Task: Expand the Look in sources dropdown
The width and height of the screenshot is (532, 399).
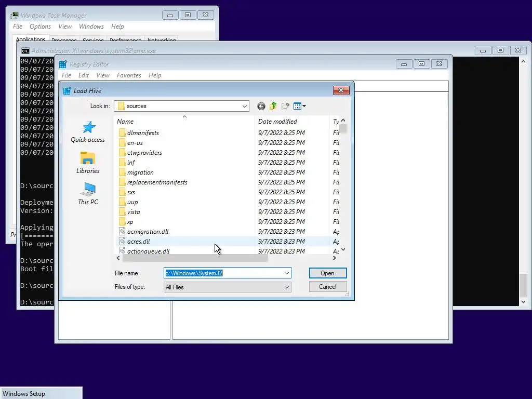Action: pyautogui.click(x=244, y=106)
